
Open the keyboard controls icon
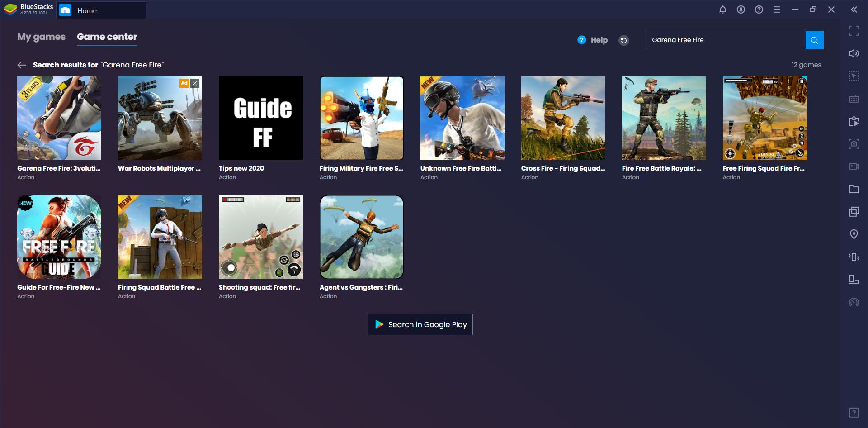(854, 99)
